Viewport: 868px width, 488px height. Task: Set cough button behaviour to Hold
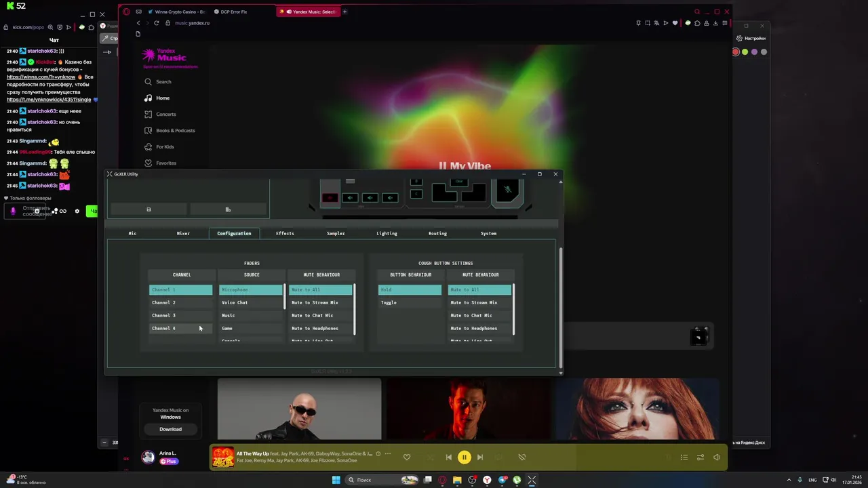tap(410, 290)
